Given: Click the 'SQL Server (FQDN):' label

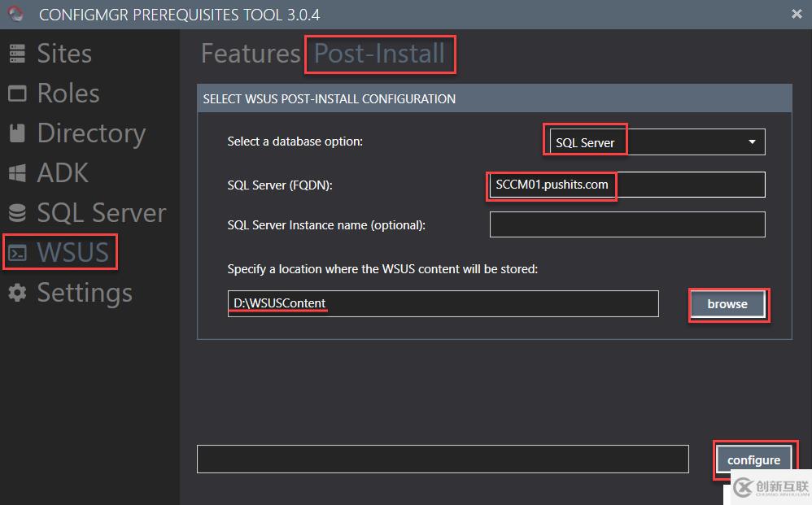Looking at the screenshot, I should [x=280, y=185].
